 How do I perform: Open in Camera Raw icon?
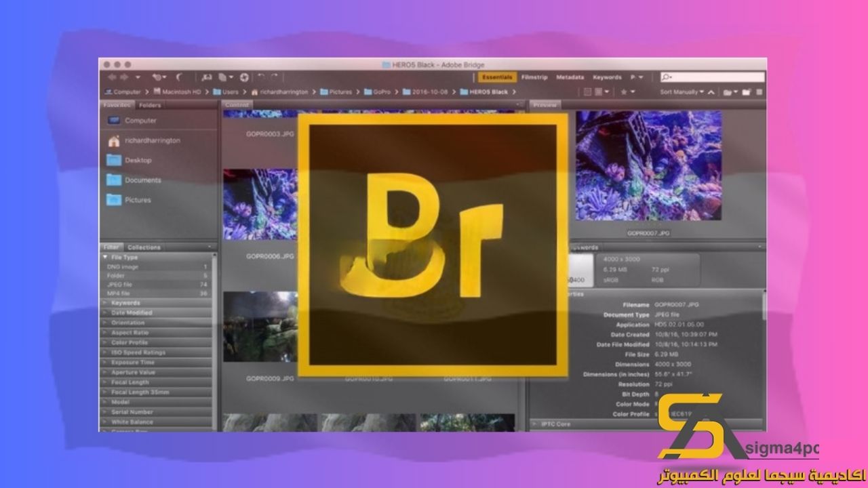point(244,77)
